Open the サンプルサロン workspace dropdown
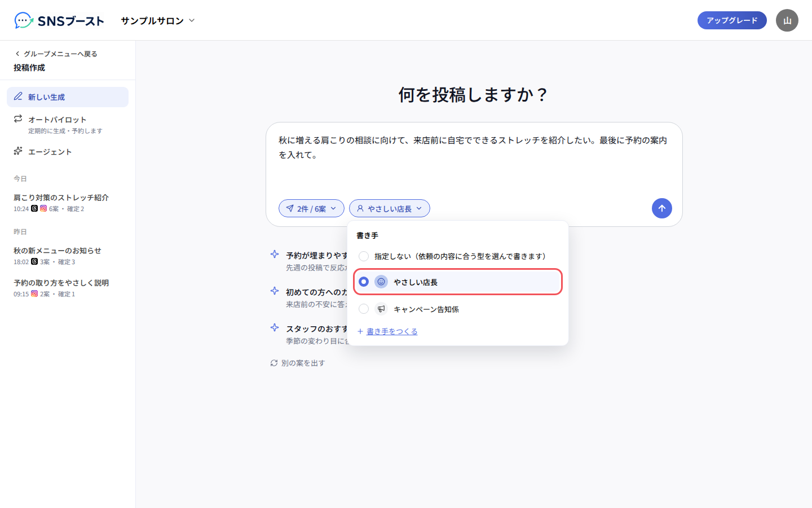 pyautogui.click(x=158, y=20)
